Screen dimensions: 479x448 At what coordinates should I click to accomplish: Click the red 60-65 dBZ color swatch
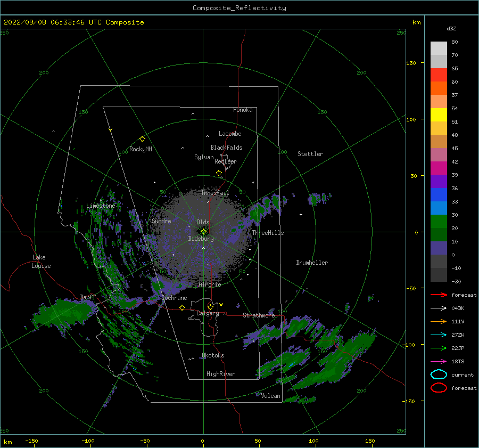439,75
